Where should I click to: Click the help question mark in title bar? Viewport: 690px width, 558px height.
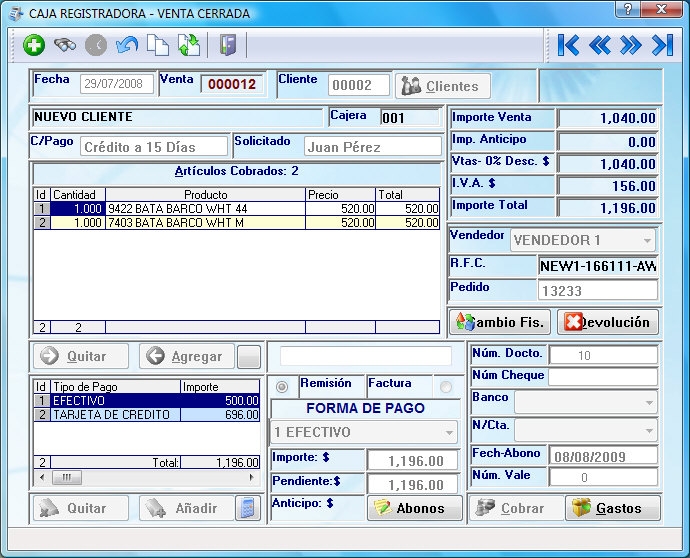coord(628,9)
